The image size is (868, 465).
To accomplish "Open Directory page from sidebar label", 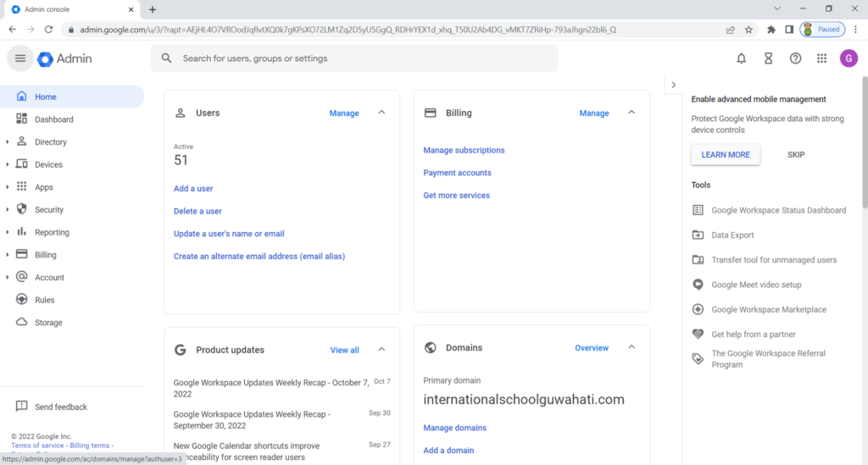I will coord(50,142).
